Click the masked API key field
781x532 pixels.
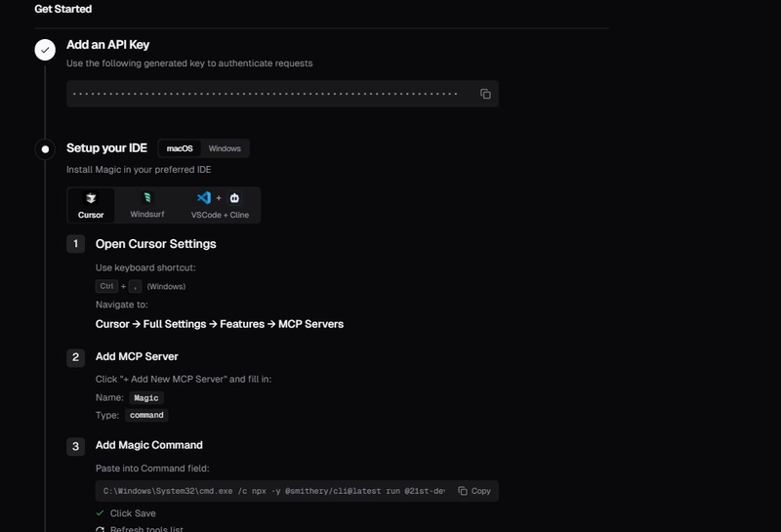[266, 94]
